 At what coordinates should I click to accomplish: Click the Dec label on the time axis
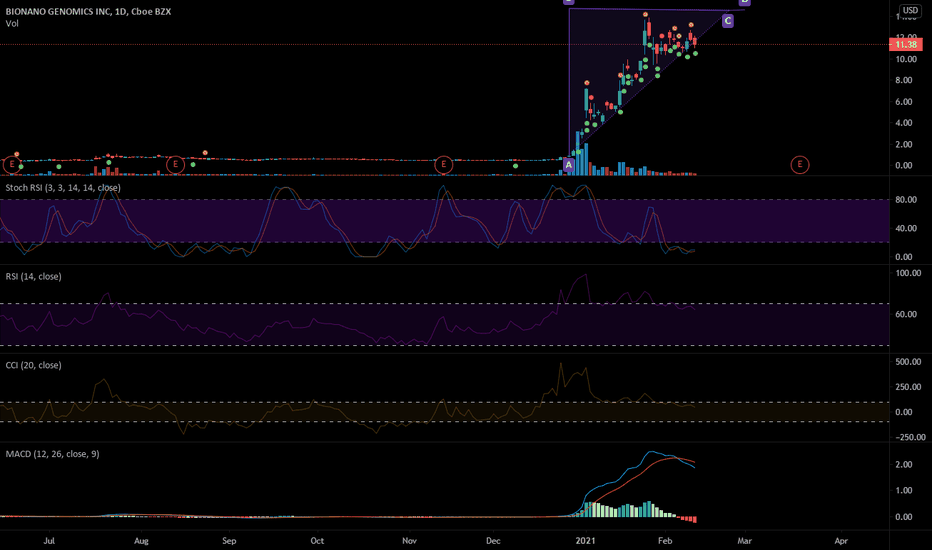point(493,540)
